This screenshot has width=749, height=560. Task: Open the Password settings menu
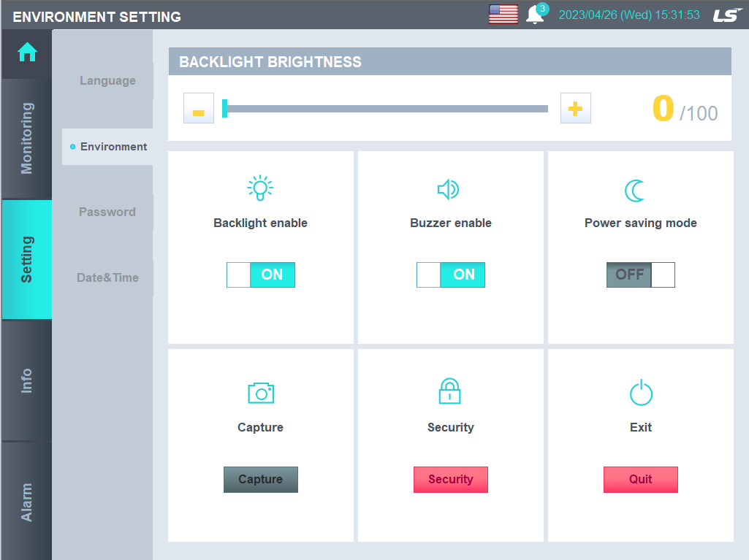click(x=107, y=212)
